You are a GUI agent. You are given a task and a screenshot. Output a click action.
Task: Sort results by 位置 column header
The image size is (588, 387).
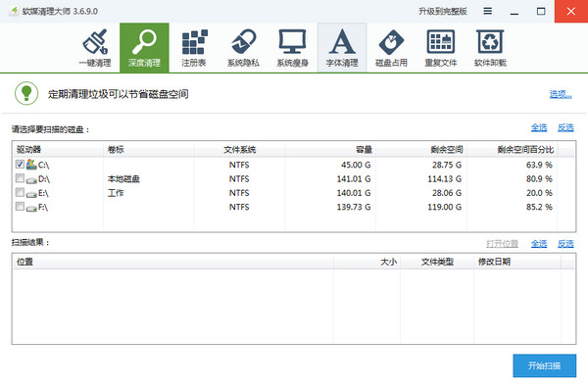coord(172,262)
